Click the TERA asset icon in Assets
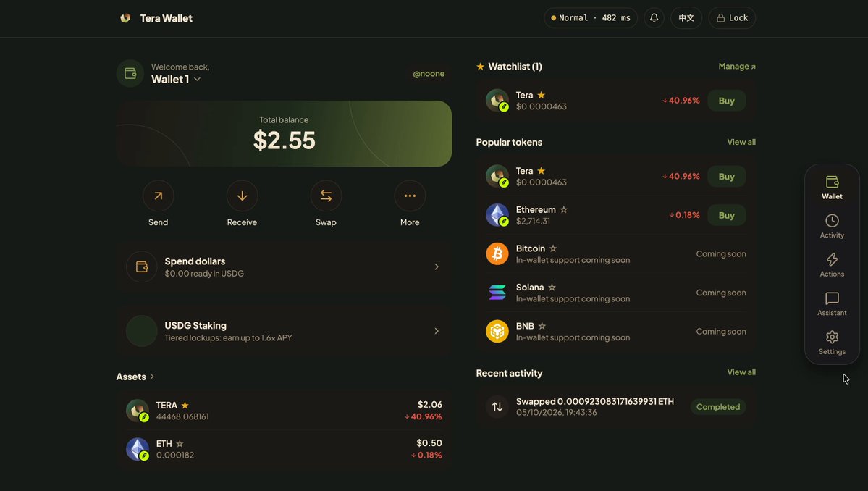Viewport: 868px width, 491px height. (138, 411)
